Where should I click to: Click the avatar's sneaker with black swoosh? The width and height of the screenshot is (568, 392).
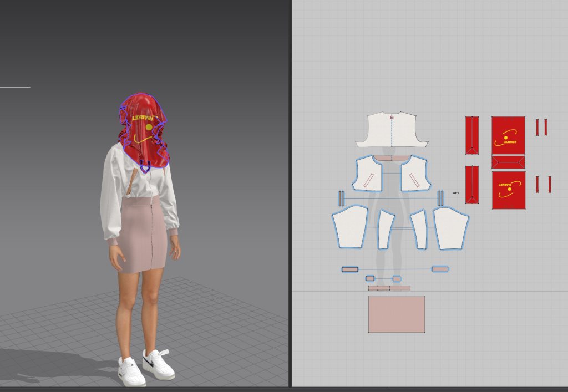pos(158,364)
